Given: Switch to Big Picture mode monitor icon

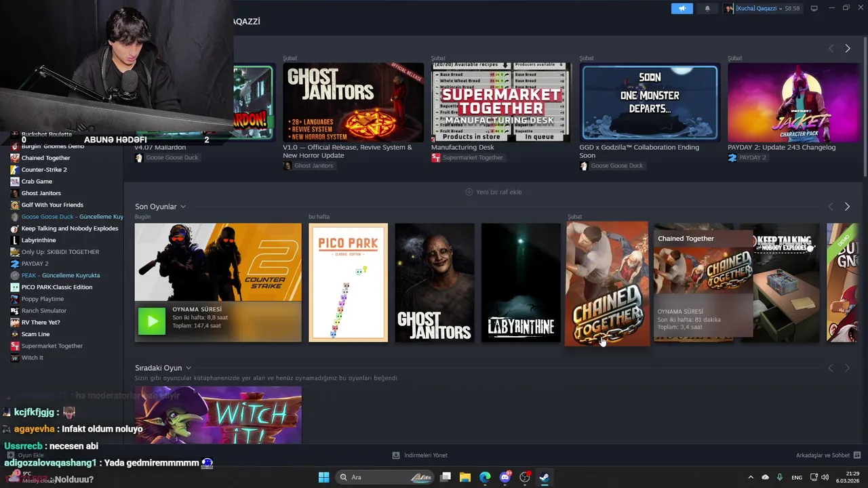Looking at the screenshot, I should (x=814, y=8).
